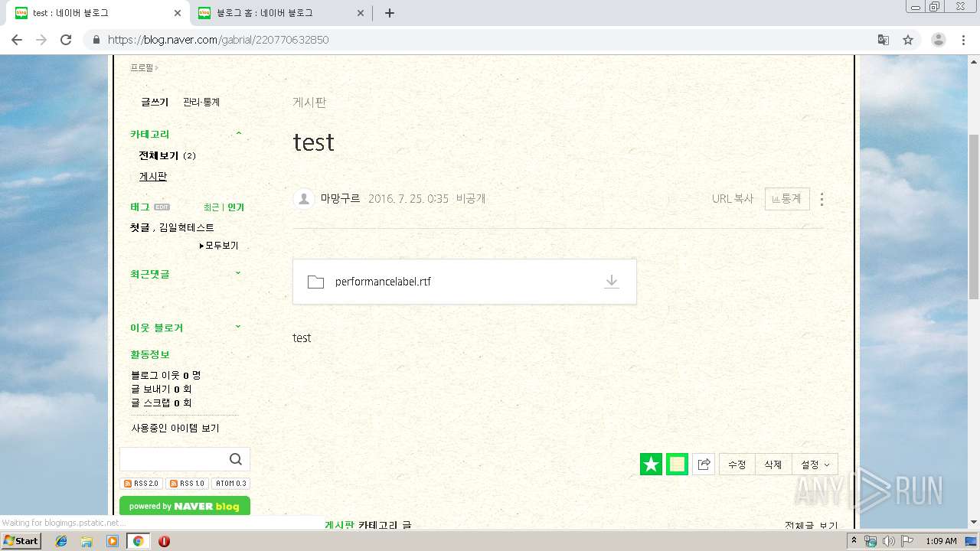Viewport: 980px width, 551px height.
Task: Click the folder icon beside performancelabel.rtf
Action: pyautogui.click(x=315, y=282)
